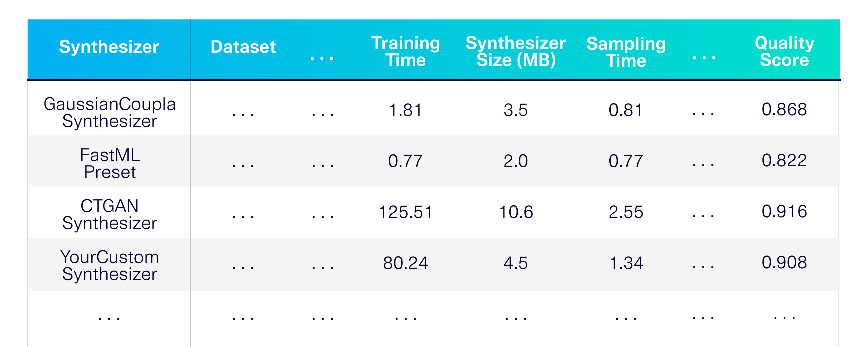Select the 0.868 quality score value
Viewport: 868px width, 347px height.
(x=784, y=109)
